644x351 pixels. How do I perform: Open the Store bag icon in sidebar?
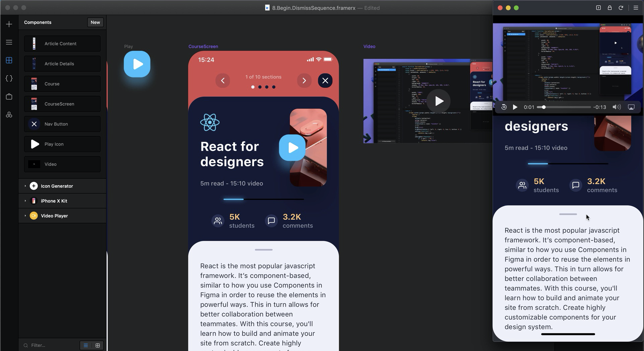[9, 96]
